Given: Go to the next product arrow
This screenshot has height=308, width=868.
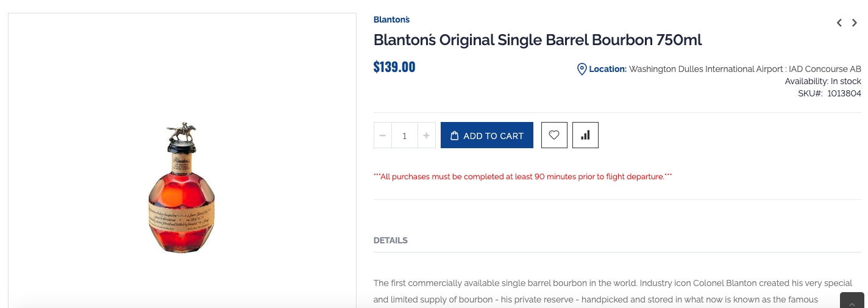Looking at the screenshot, I should (855, 23).
